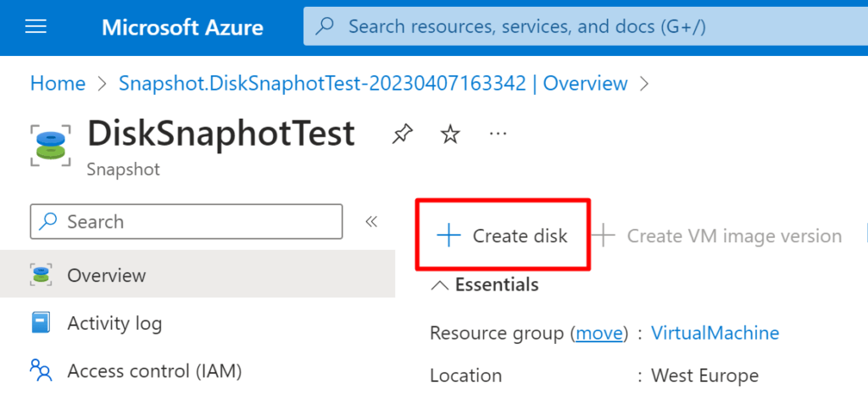Open the Azure portal hamburger menu

(x=36, y=27)
